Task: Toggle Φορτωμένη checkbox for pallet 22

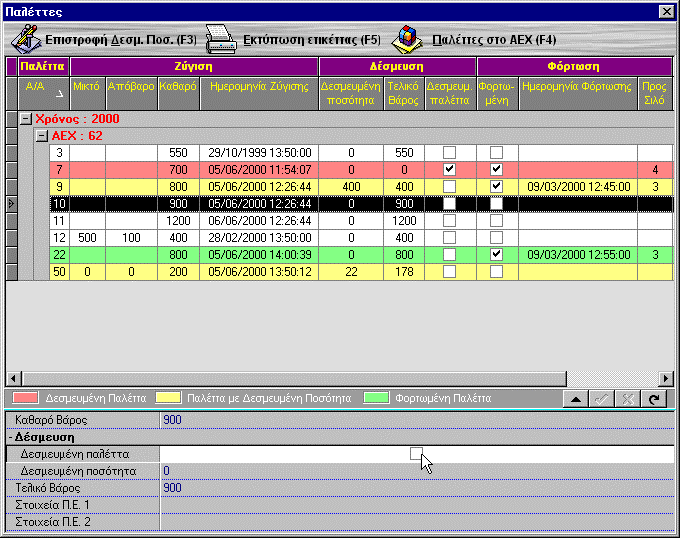Action: pos(496,255)
